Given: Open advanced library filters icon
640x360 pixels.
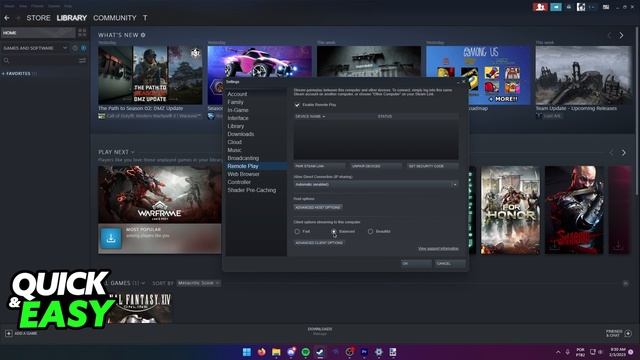Looking at the screenshot, I should point(82,60).
